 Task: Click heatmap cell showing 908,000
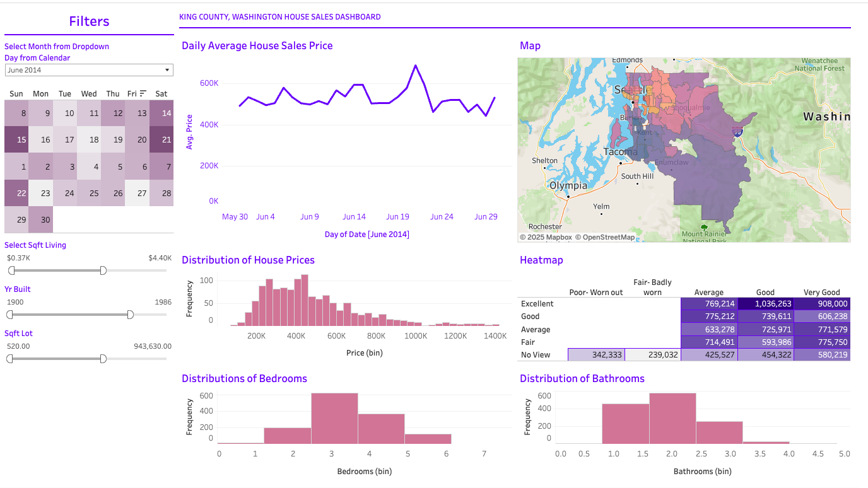(x=822, y=304)
